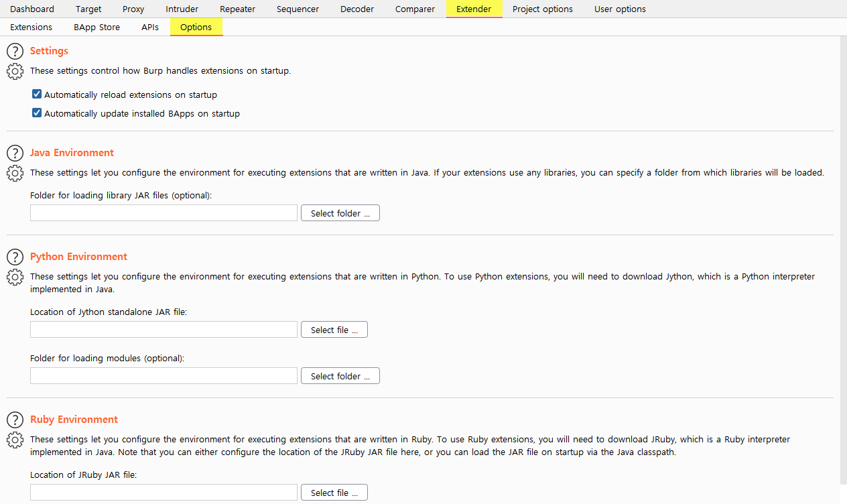Open gear options for Python Environment
Screen dimensions: 847x504
click(15, 277)
